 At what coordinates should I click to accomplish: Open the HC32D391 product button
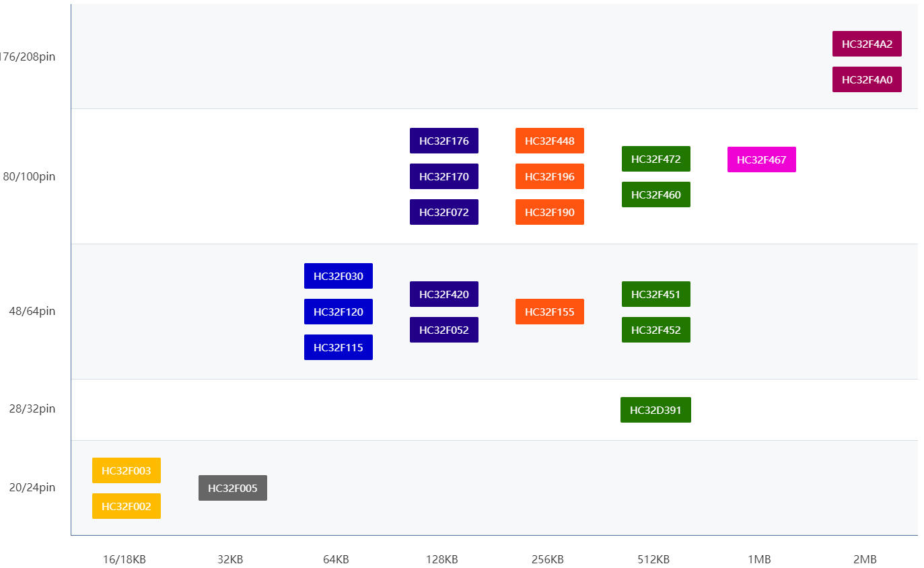(x=655, y=410)
